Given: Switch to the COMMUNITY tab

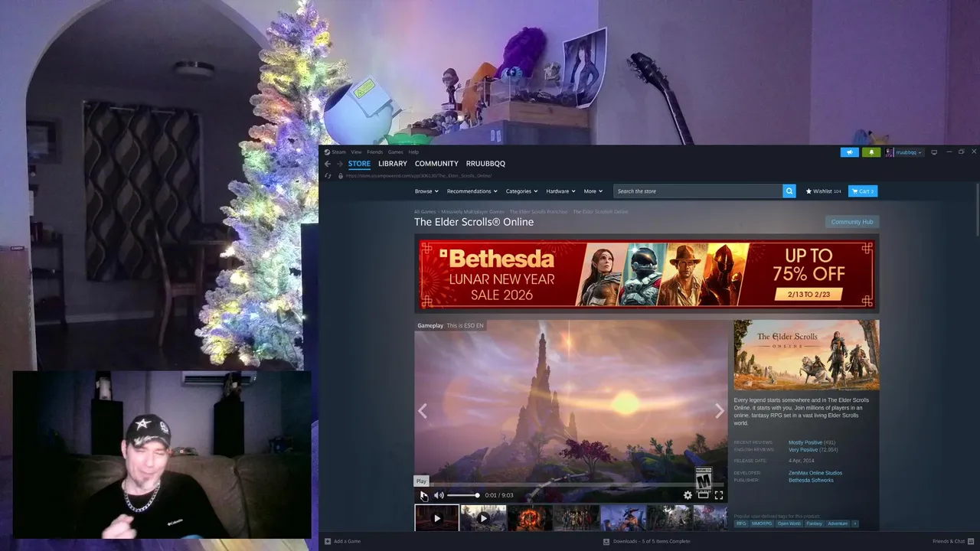Looking at the screenshot, I should [x=436, y=164].
